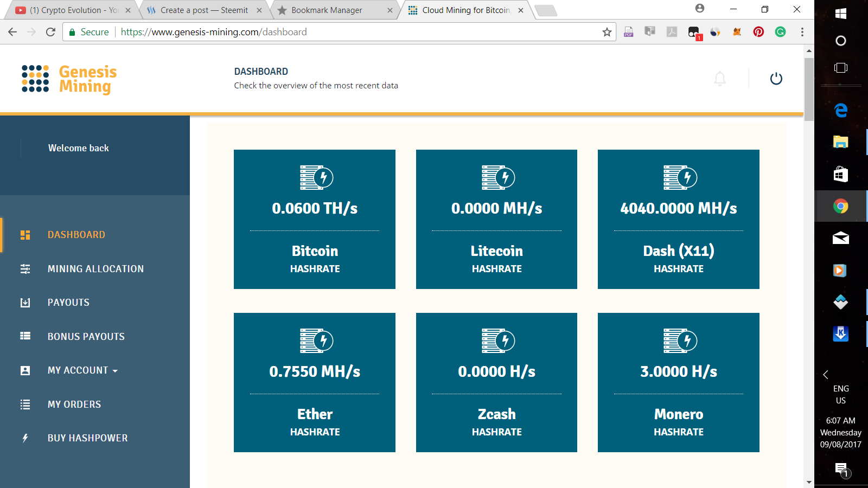The height and width of the screenshot is (488, 868).
Task: Click the page vertical scrollbar
Action: (809, 89)
